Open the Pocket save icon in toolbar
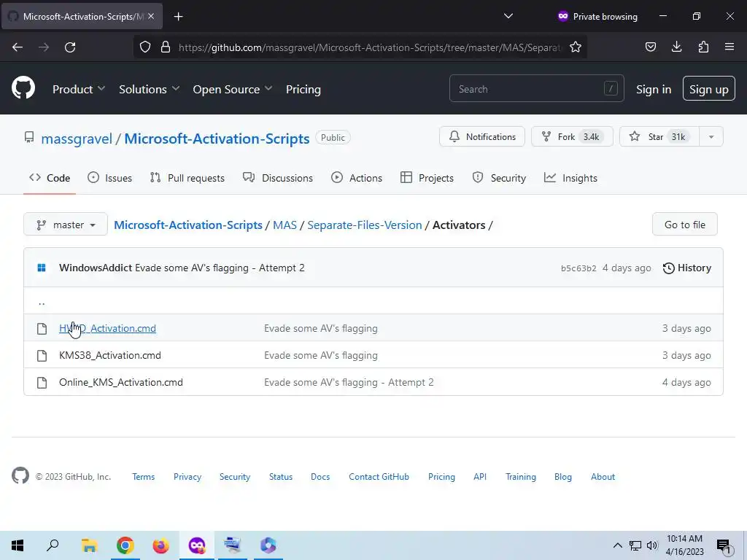Viewport: 747px width, 560px height. point(650,47)
